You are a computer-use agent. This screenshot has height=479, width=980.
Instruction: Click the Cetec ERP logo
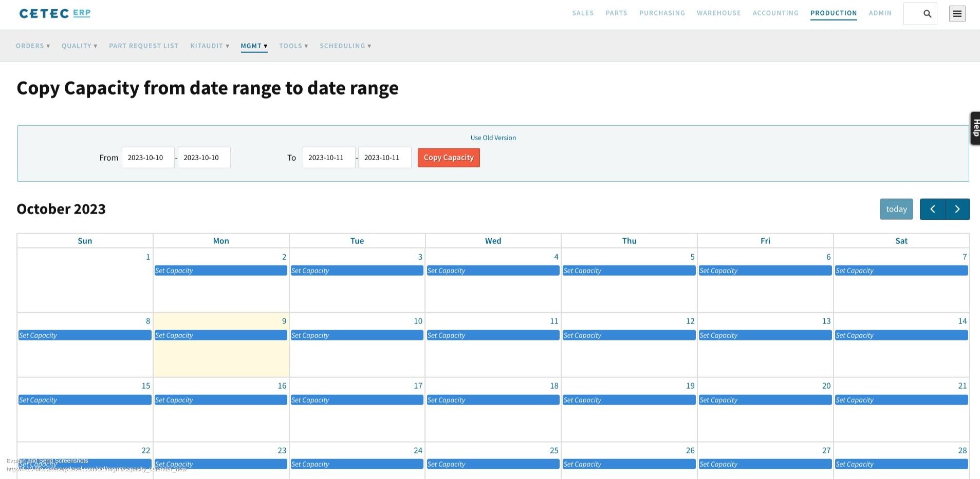click(55, 13)
